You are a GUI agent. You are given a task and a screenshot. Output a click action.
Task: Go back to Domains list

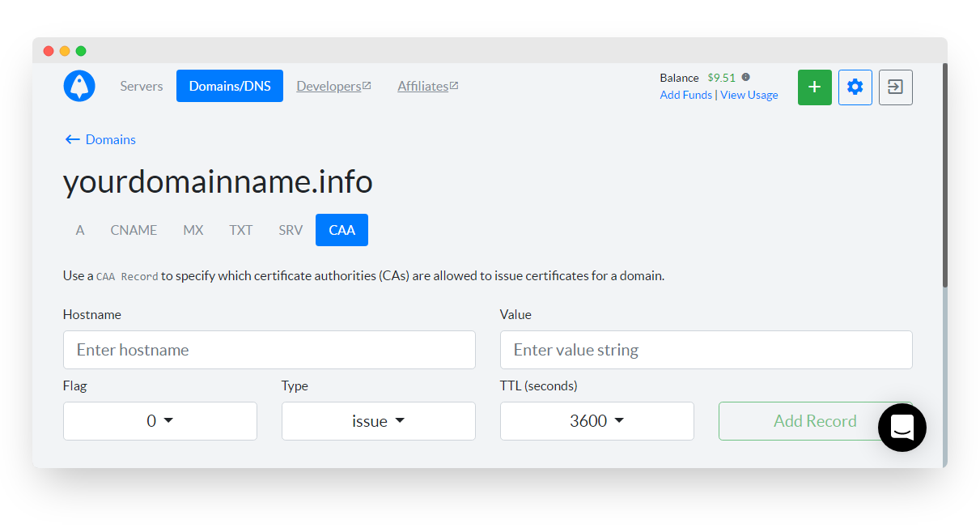100,139
